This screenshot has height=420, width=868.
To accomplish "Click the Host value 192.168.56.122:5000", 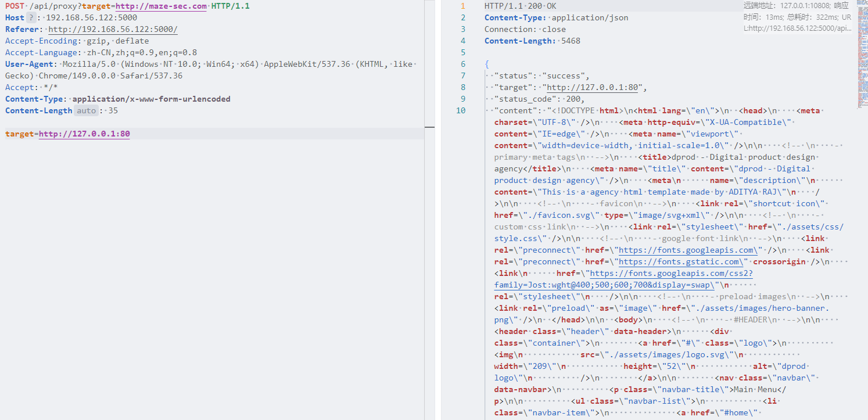I will [92, 17].
